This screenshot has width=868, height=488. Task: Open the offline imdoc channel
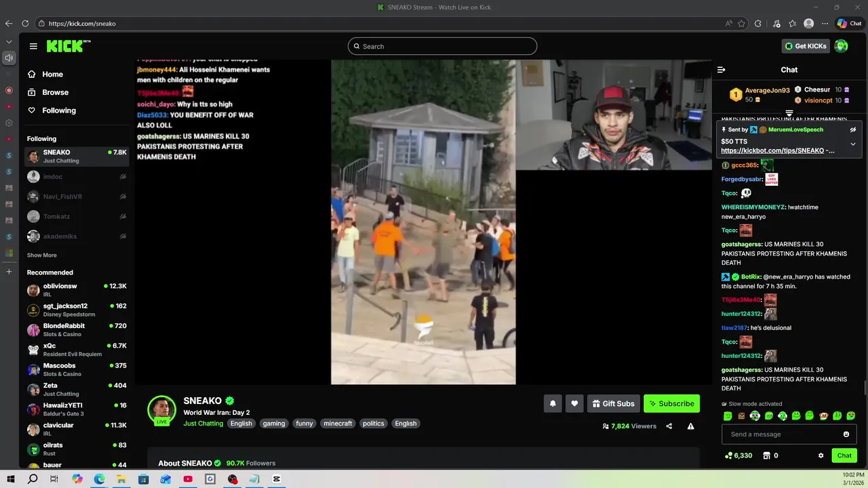tap(77, 177)
